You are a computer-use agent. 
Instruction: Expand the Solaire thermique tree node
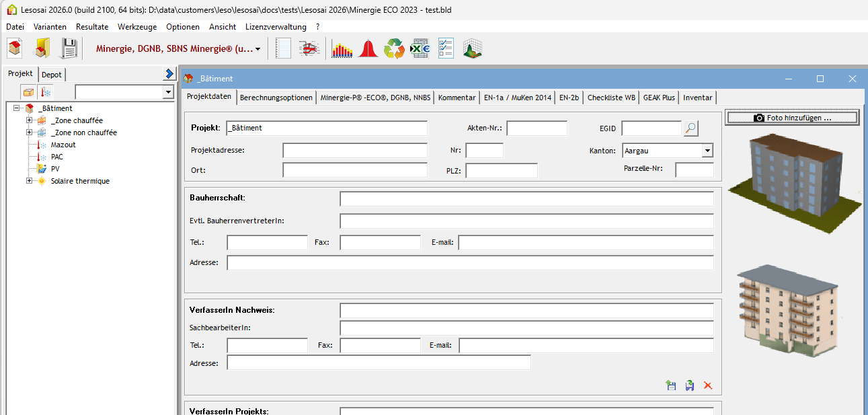[x=30, y=181]
